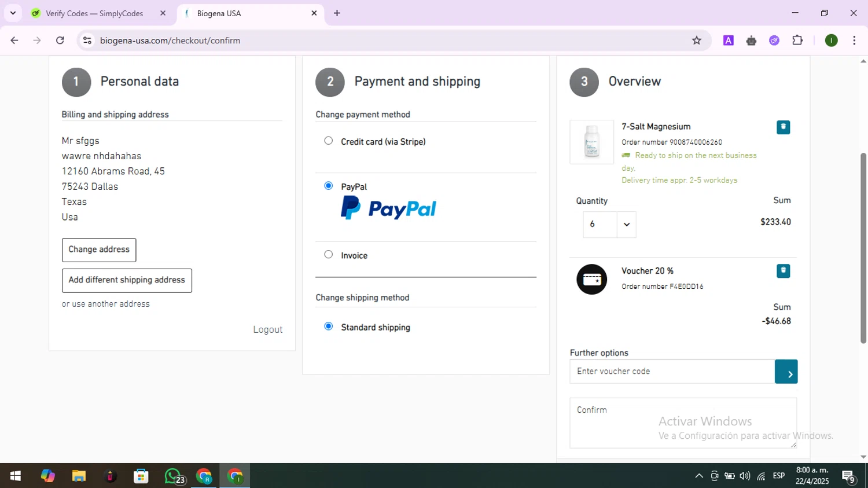Go forward in browser history

point(37,41)
